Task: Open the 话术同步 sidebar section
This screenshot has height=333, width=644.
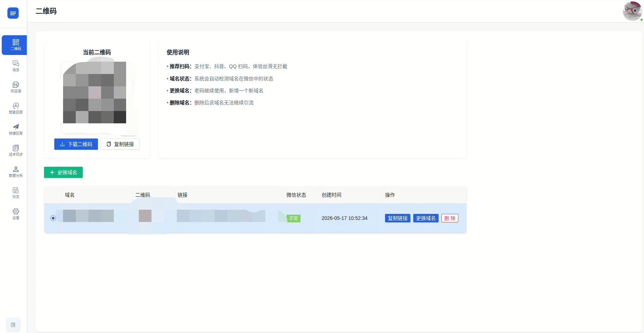Action: tap(16, 150)
